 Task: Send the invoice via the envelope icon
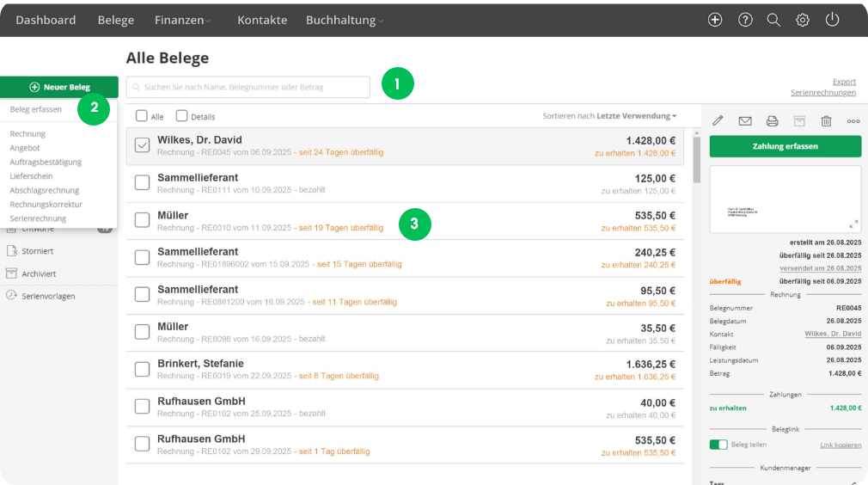[745, 121]
